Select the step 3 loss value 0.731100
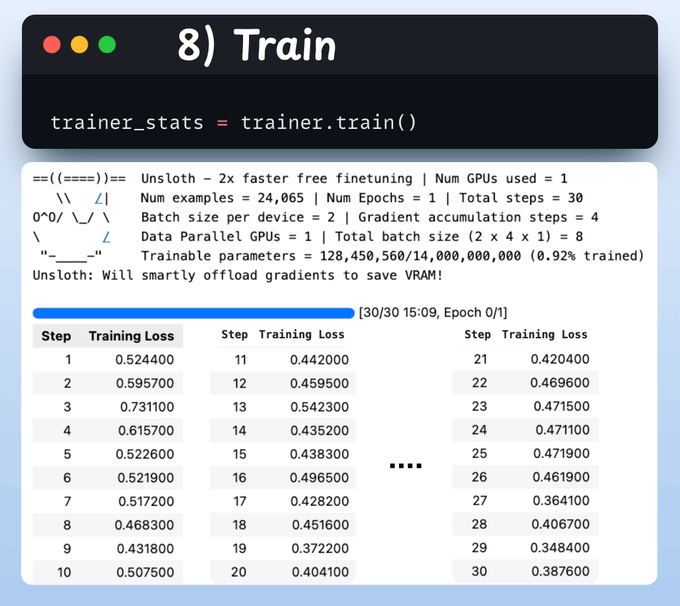This screenshot has height=606, width=680. point(146,407)
